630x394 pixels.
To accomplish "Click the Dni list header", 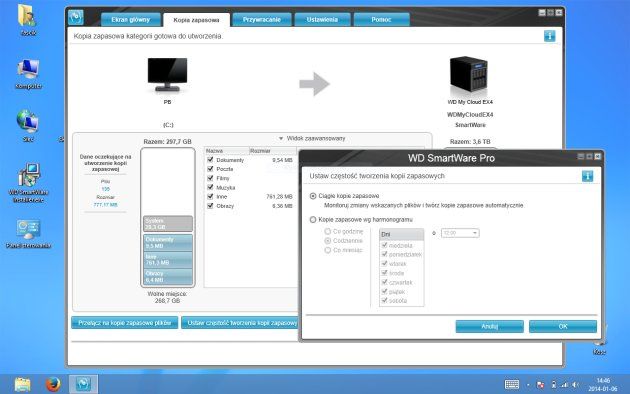I will 401,234.
